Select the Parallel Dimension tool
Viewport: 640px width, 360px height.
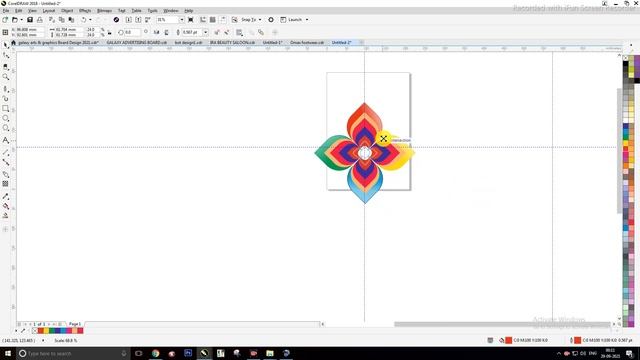[x=5, y=152]
